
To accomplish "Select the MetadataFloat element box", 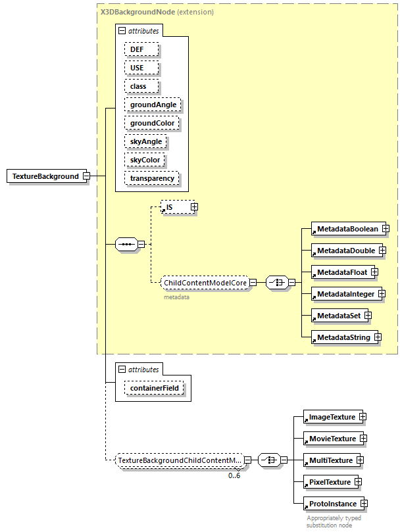I will tap(341, 272).
